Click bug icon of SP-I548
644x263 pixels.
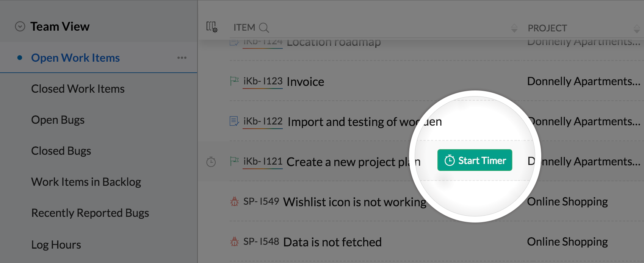235,241
